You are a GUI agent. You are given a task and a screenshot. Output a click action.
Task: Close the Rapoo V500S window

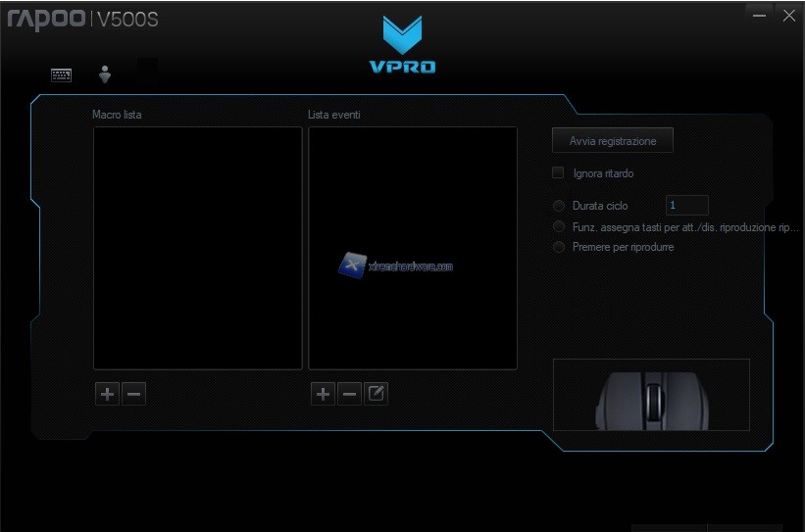(788, 16)
